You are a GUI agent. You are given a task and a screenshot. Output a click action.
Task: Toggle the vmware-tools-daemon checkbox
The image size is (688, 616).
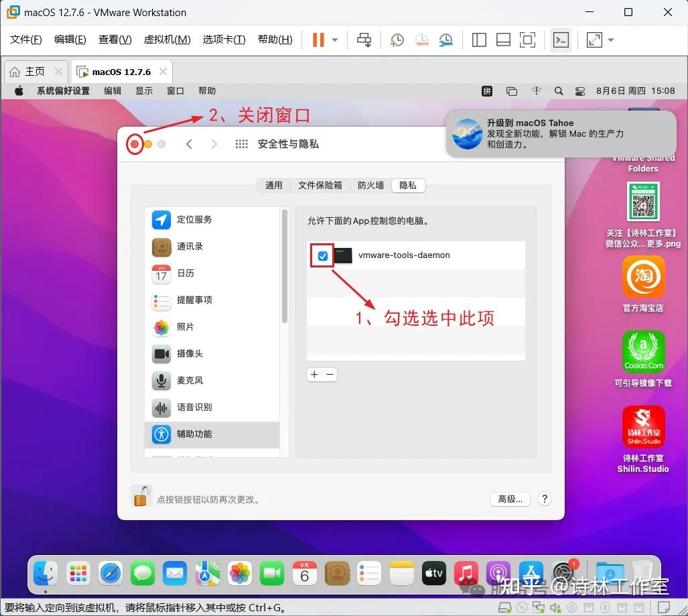pyautogui.click(x=322, y=256)
